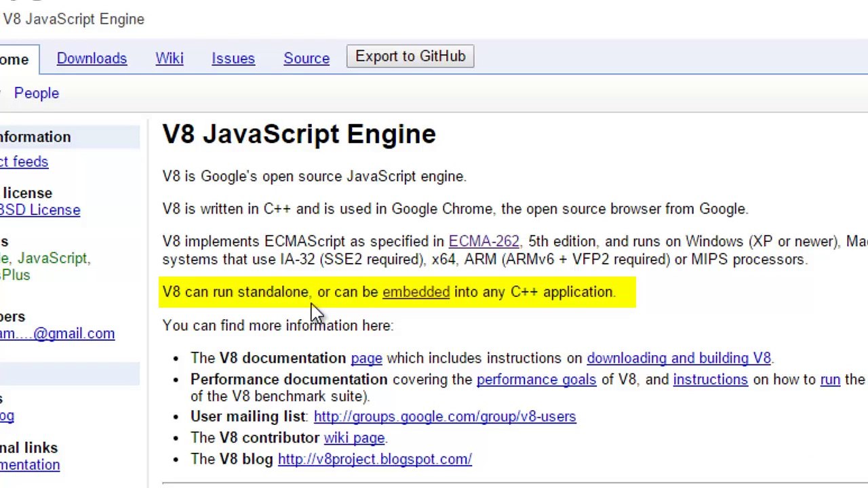
Task: Click the JavaScript label in sidebar
Action: coord(52,258)
